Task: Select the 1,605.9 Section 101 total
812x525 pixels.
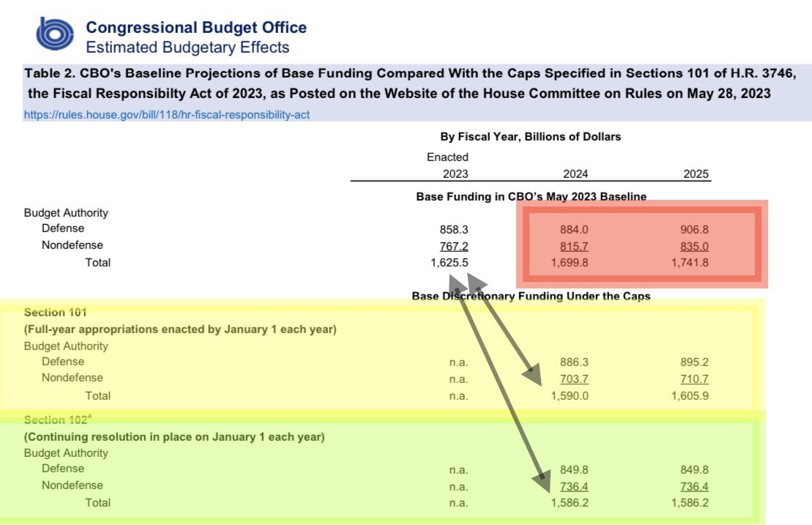Action: [x=689, y=396]
